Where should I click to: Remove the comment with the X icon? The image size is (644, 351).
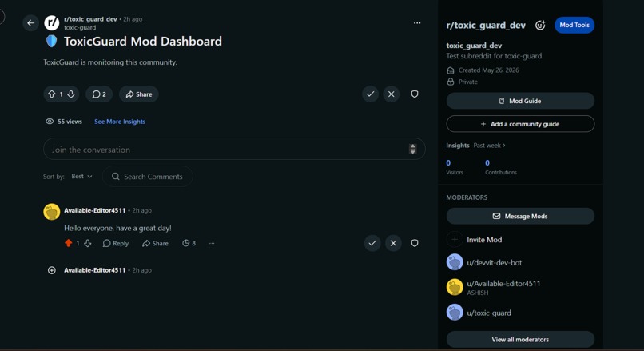click(393, 243)
